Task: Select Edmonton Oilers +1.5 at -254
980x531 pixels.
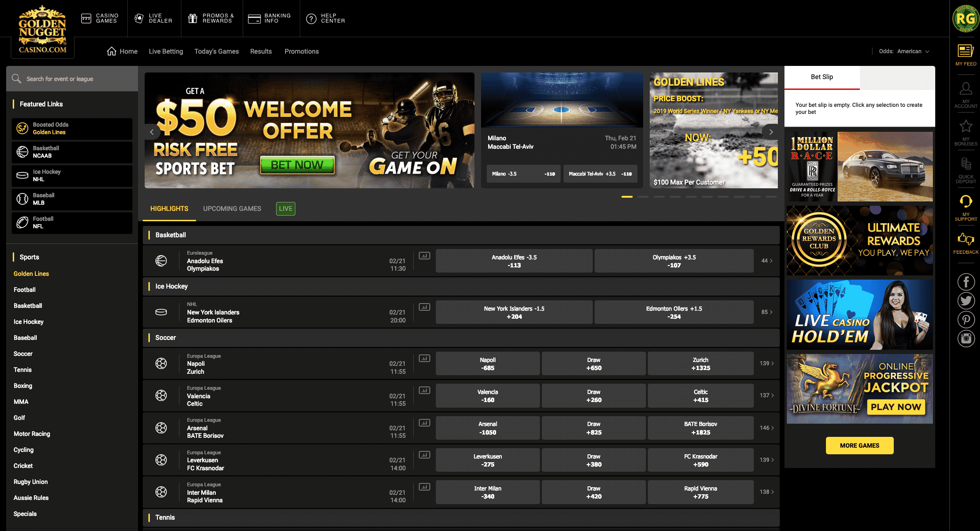Action: coord(674,312)
